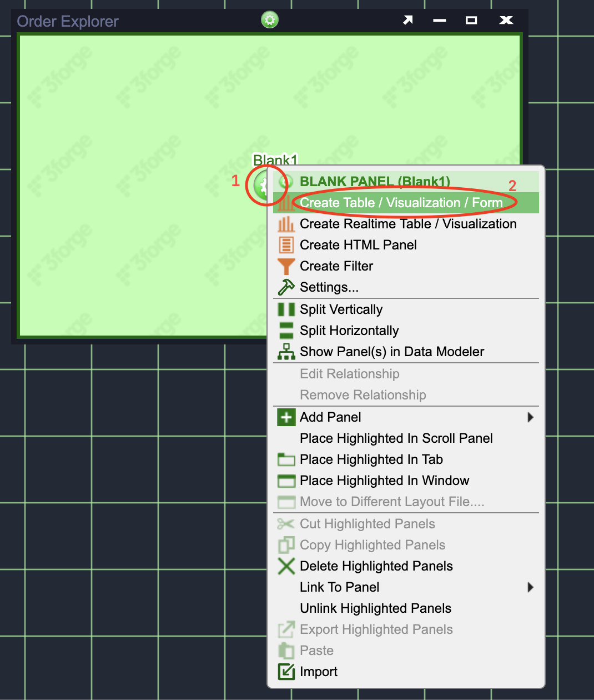Expand the Add Panel submenu arrow
This screenshot has height=700, width=594.
point(530,417)
